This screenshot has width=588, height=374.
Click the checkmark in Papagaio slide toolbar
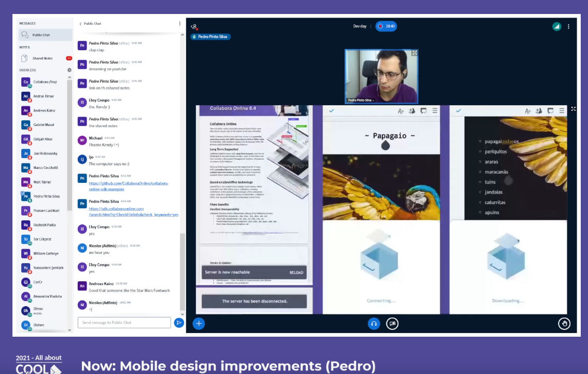(331, 111)
